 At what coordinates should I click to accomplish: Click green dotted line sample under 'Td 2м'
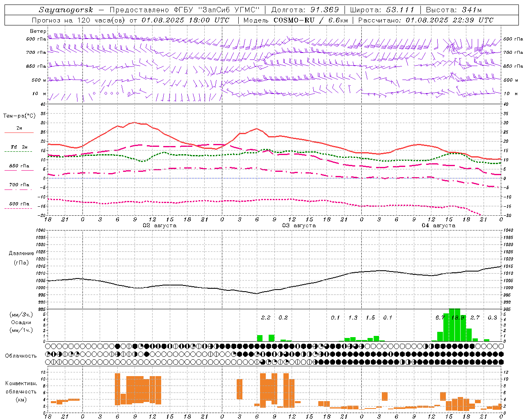coord(19,151)
